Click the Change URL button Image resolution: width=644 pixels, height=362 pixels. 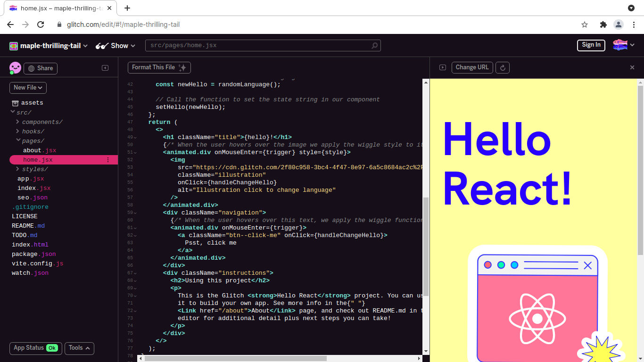pyautogui.click(x=472, y=67)
